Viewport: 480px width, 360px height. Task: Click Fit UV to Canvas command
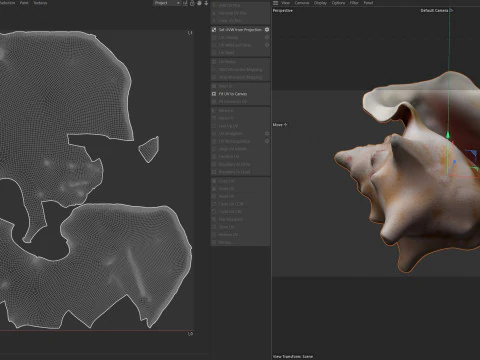point(240,94)
